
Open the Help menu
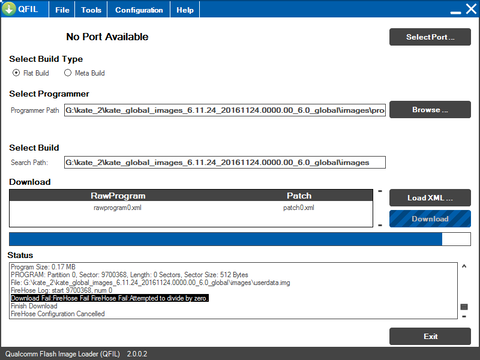[185, 10]
